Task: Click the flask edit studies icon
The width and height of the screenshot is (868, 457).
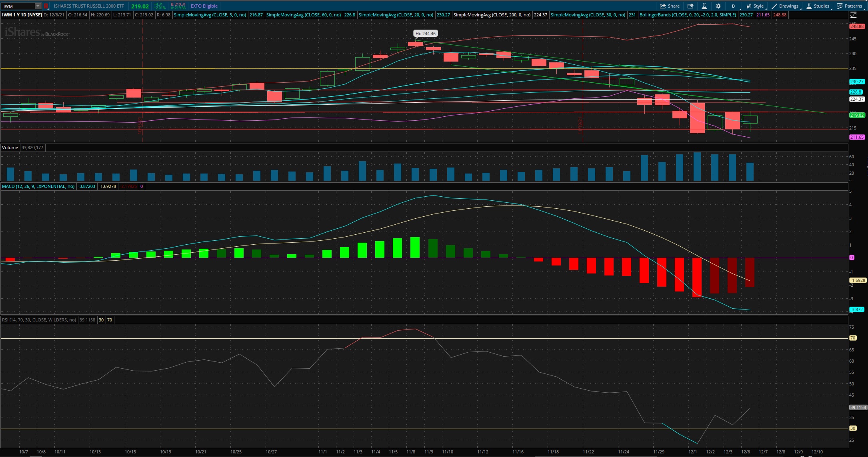Action: click(704, 6)
